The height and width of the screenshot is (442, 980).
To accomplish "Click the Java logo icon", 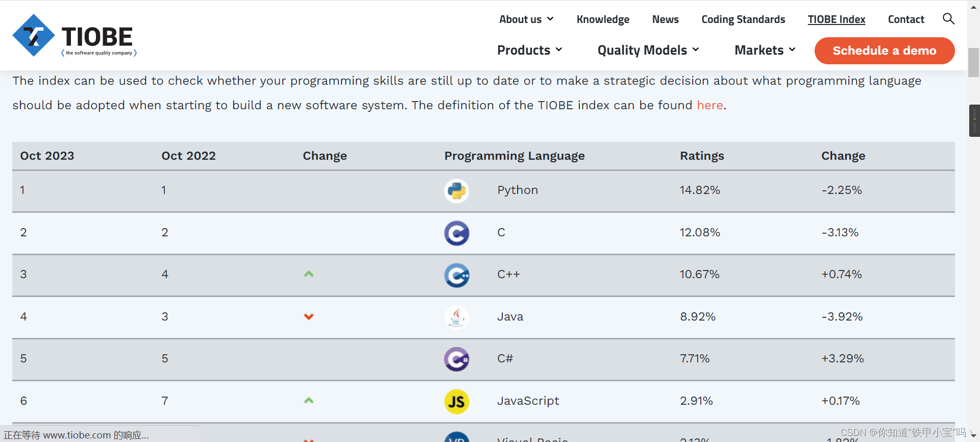I will [x=456, y=317].
